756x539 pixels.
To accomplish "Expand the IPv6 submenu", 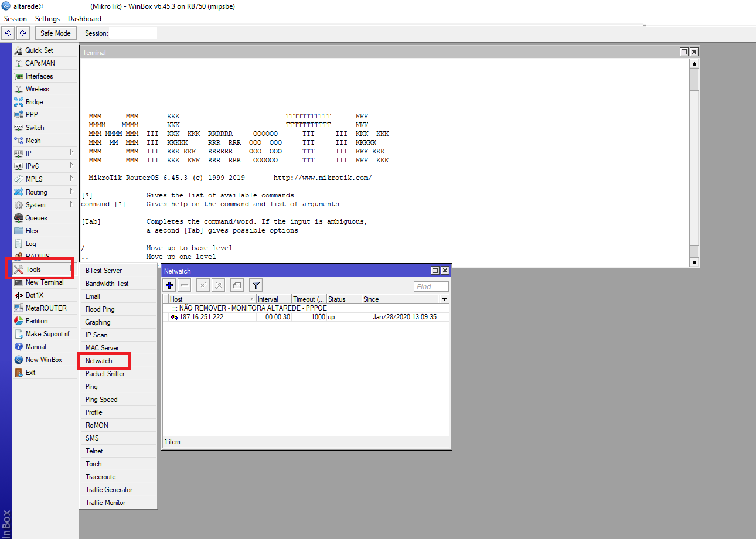I will pos(45,166).
